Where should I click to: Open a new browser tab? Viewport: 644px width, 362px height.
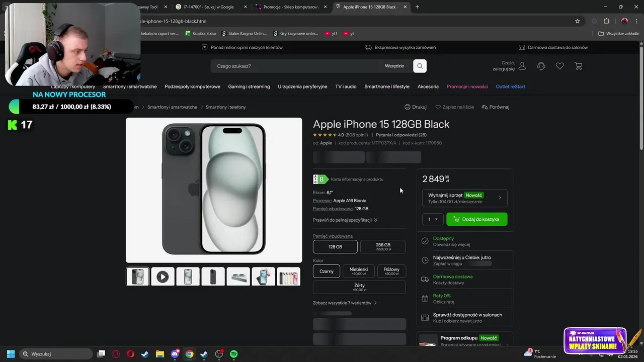tap(417, 7)
